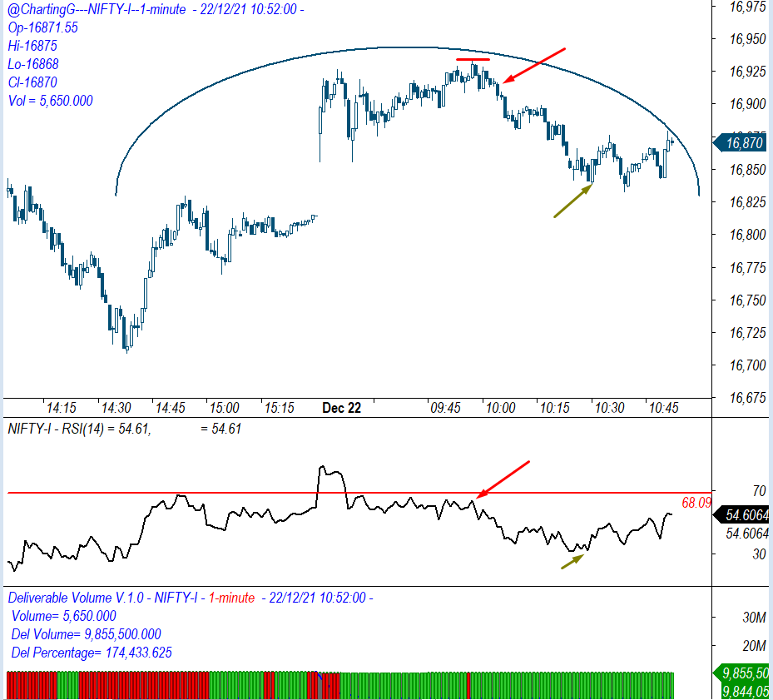Click the 'Volume= 5,650.000' reading
The image size is (773, 700).
tap(63, 616)
